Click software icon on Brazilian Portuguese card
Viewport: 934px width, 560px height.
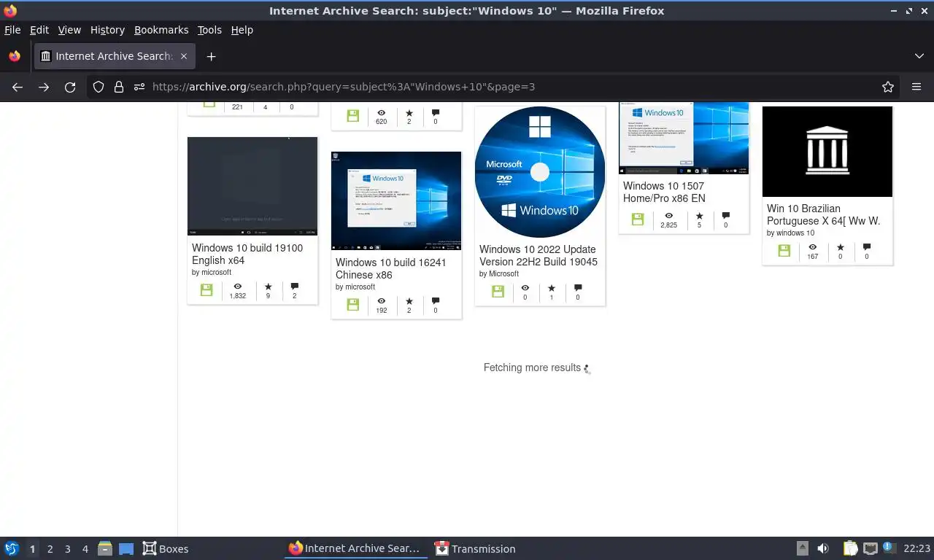click(x=784, y=250)
